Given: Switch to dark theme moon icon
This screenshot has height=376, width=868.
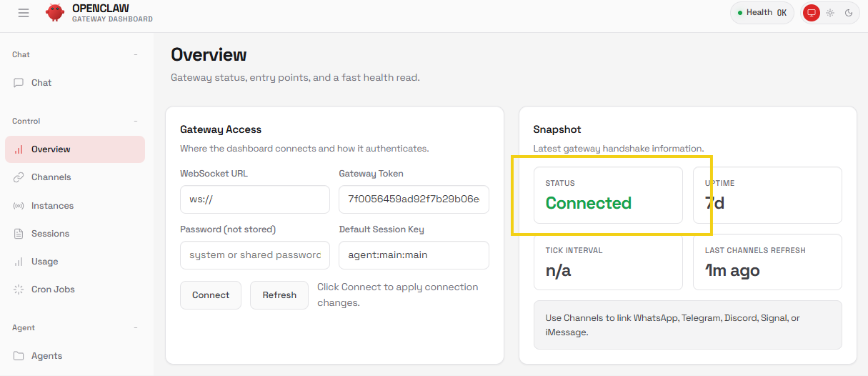Looking at the screenshot, I should (849, 13).
